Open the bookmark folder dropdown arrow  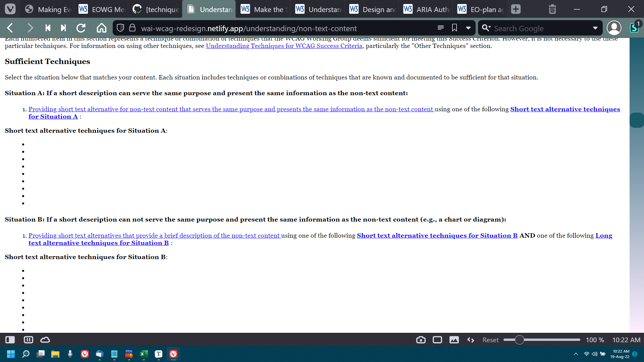468,28
